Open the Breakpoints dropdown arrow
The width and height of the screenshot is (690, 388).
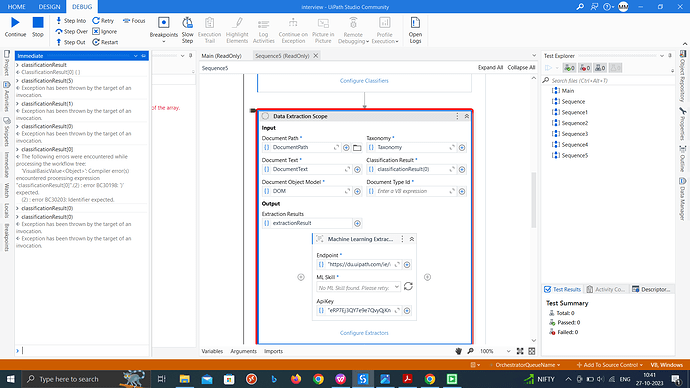164,41
